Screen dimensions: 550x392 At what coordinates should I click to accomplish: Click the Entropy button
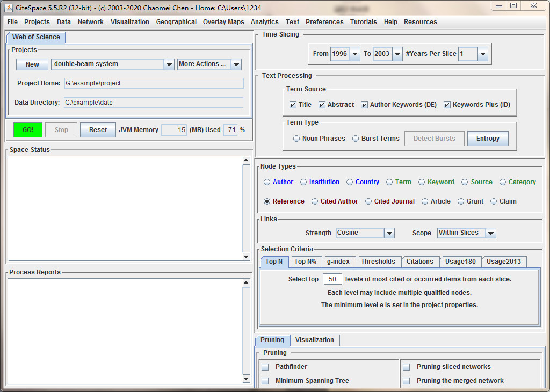[488, 139]
